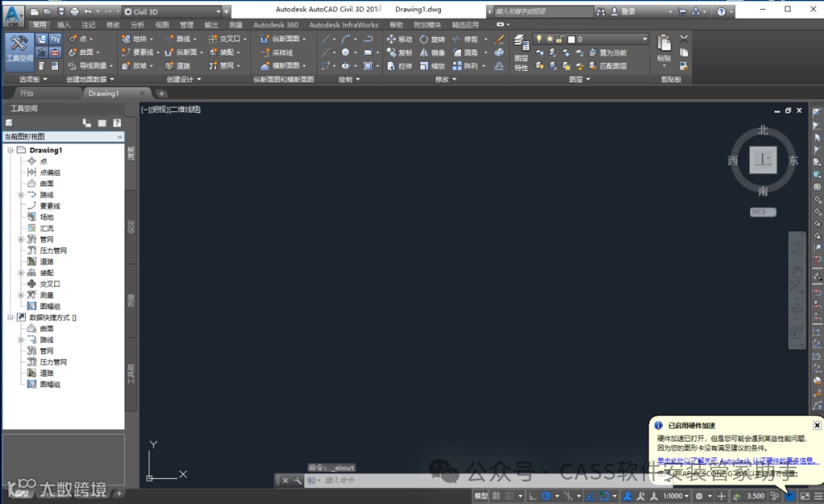Select the Move (移动) tool
Viewport: 824px width, 504px height.
coord(399,40)
